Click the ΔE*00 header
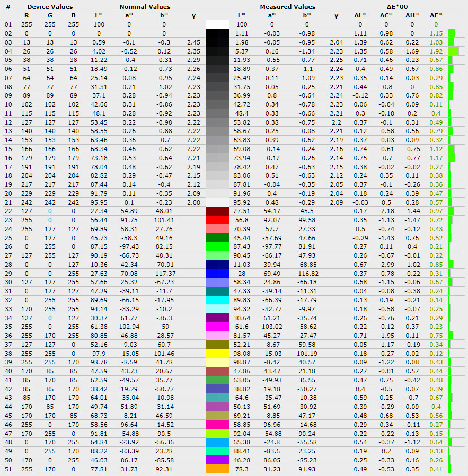 (400, 7)
